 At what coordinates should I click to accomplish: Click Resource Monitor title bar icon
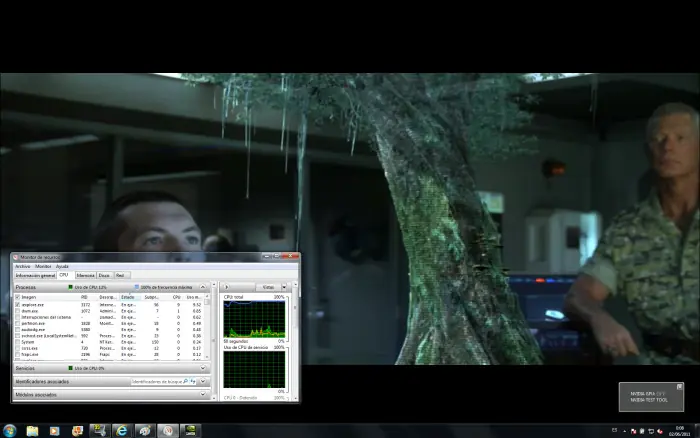[x=16, y=257]
